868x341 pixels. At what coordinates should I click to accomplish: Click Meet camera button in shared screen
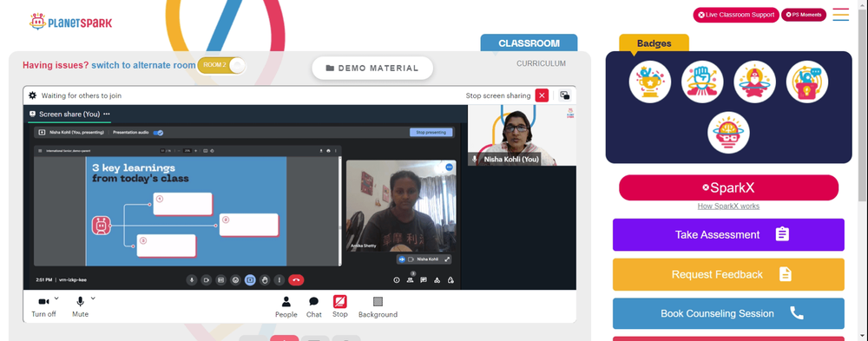click(x=207, y=280)
